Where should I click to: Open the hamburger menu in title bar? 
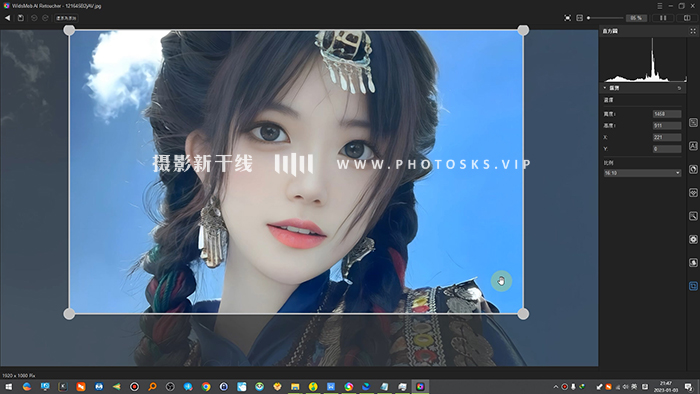660,6
